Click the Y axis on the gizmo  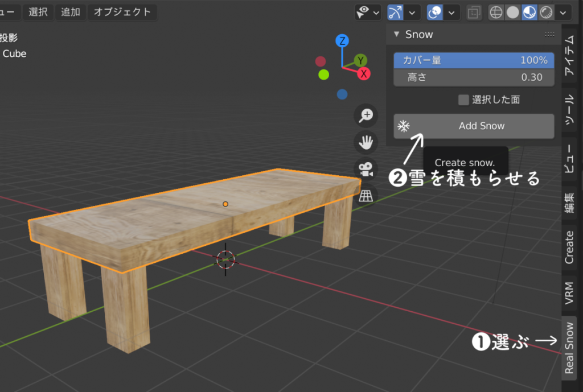360,60
